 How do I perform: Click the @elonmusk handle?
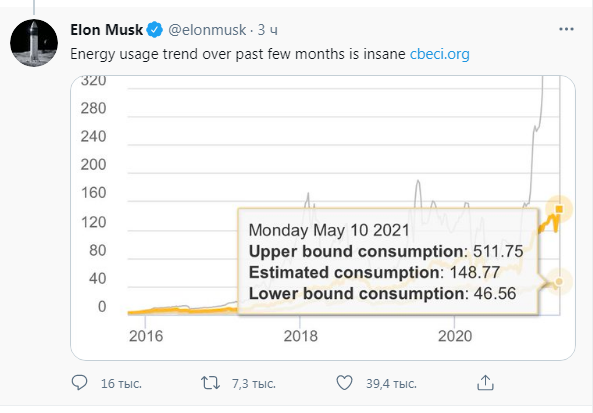[x=207, y=30]
